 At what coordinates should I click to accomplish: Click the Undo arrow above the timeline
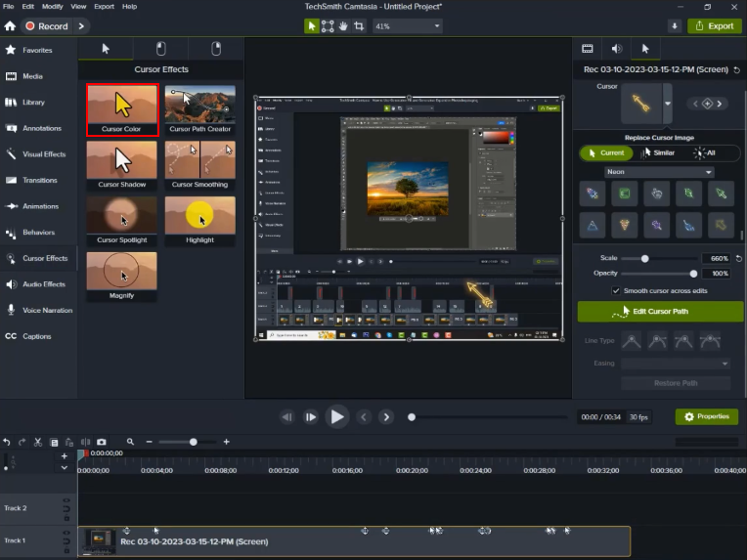point(7,443)
